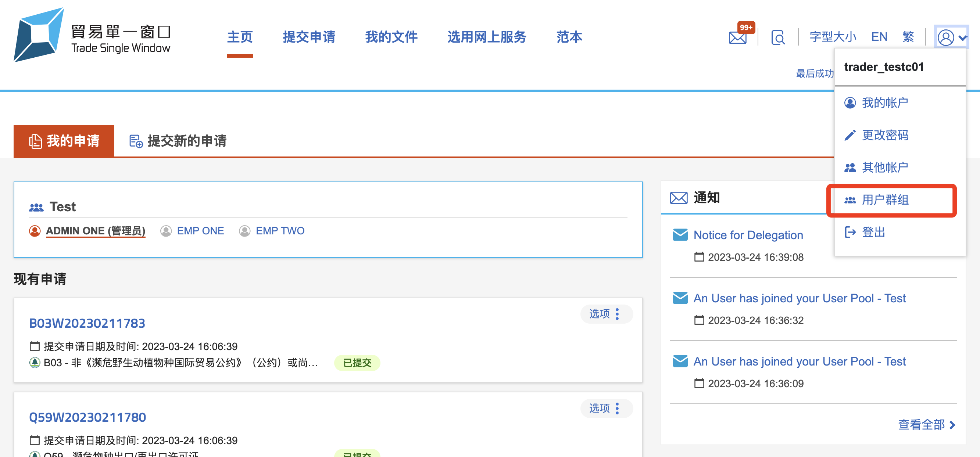Click application reference B03W20230211783 link

click(87, 323)
